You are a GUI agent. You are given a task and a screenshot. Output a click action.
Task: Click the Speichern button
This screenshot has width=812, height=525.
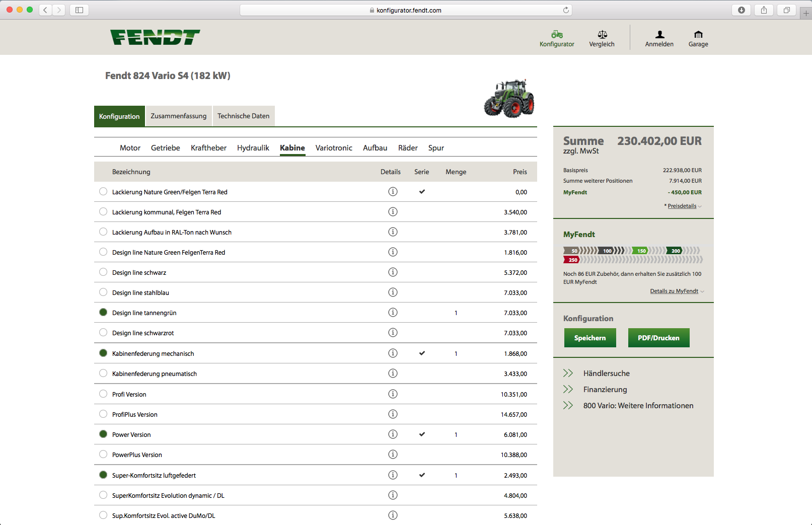click(x=590, y=338)
